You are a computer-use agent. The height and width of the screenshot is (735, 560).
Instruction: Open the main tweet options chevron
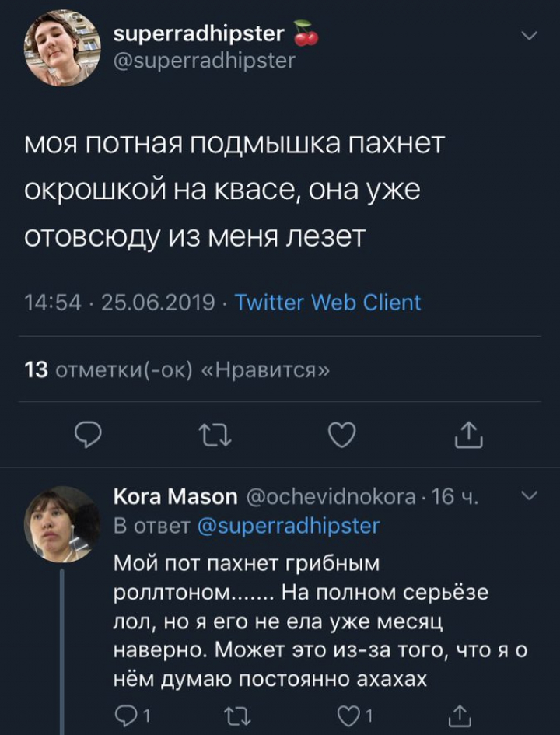529,37
